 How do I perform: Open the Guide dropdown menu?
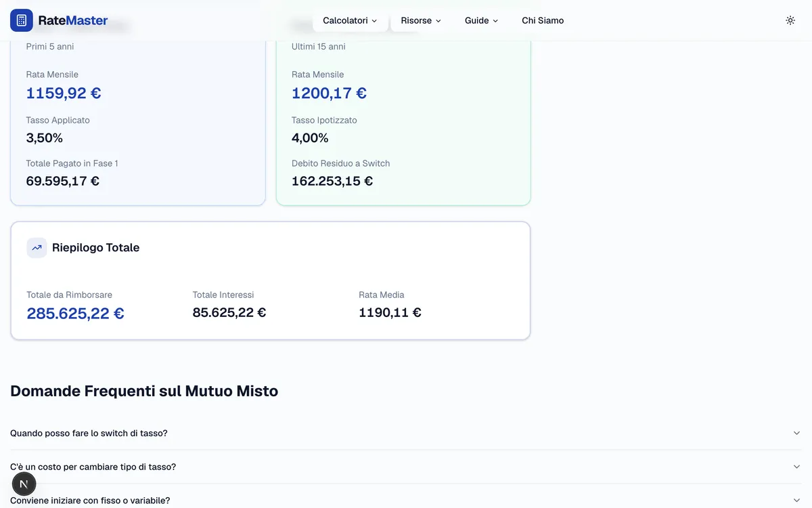481,20
